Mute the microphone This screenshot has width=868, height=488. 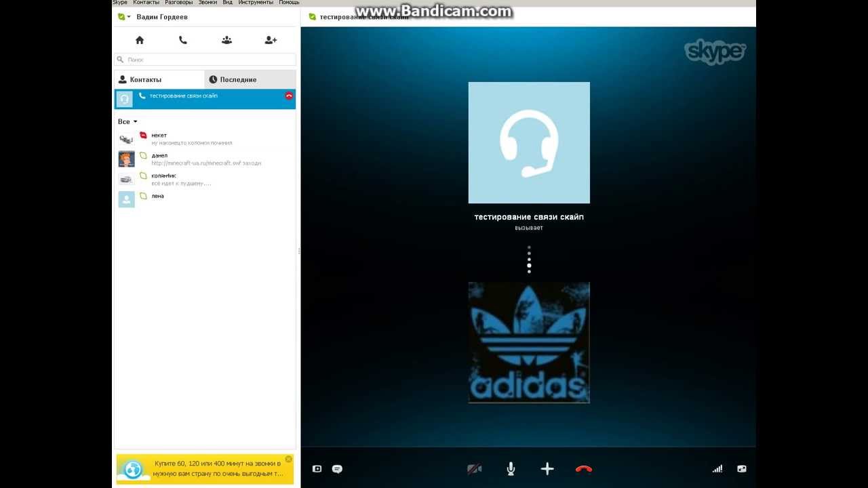coord(511,468)
